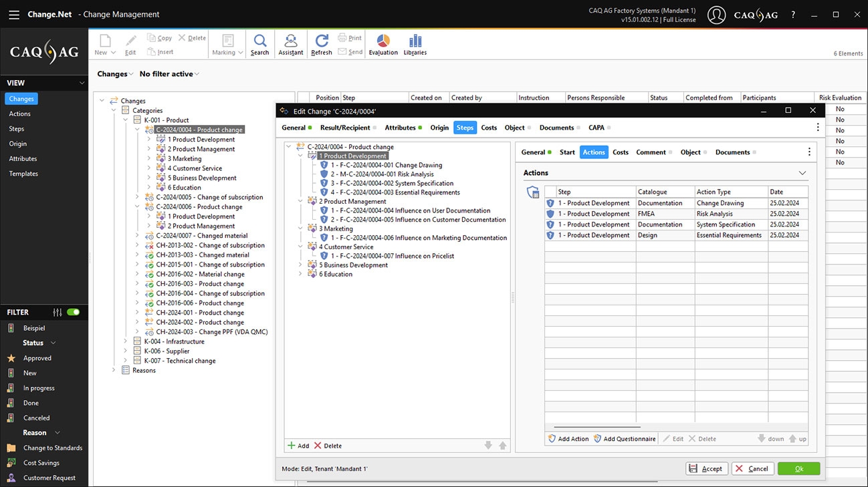The width and height of the screenshot is (868, 487).
Task: Open the No filter active dropdown
Action: click(169, 74)
